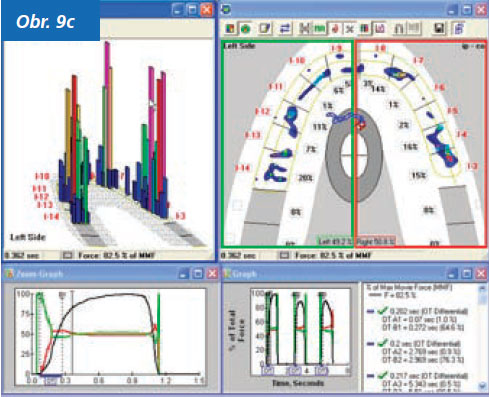Click the crossed X toolbar icon

click(x=349, y=29)
